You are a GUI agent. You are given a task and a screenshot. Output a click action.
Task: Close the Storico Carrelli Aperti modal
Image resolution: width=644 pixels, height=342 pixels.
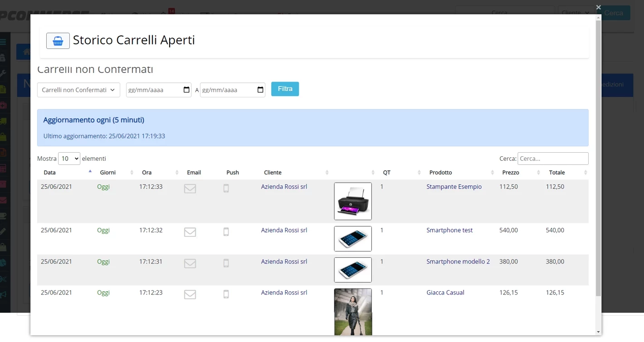[x=598, y=7]
